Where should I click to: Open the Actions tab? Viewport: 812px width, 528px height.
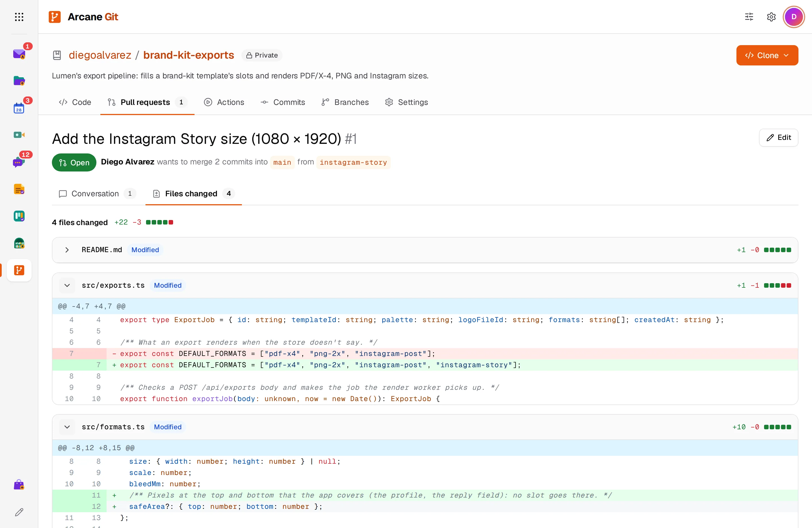click(x=224, y=102)
